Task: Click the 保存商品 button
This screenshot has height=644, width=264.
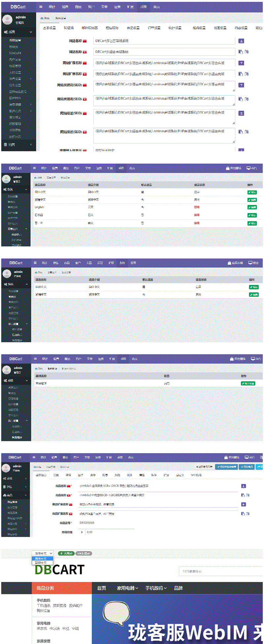Action: click(247, 467)
